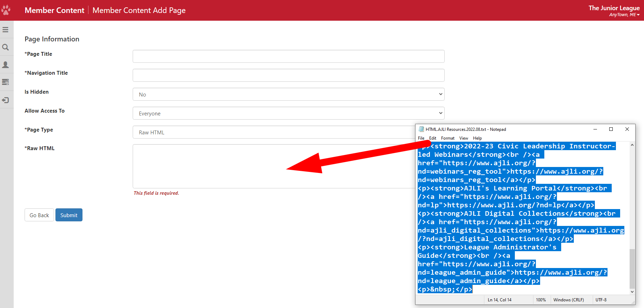Viewport: 644px width, 308px height.
Task: Click the Page Information heading
Action: point(52,39)
